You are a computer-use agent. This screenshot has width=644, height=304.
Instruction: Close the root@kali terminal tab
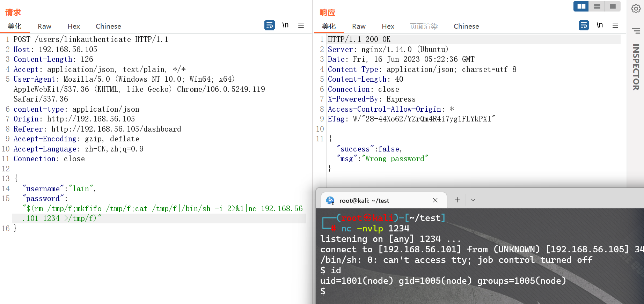point(435,200)
